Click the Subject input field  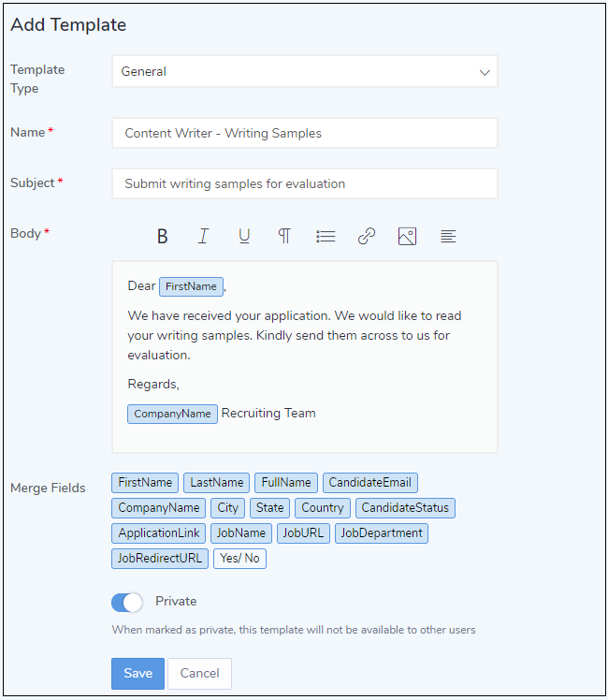pos(304,183)
